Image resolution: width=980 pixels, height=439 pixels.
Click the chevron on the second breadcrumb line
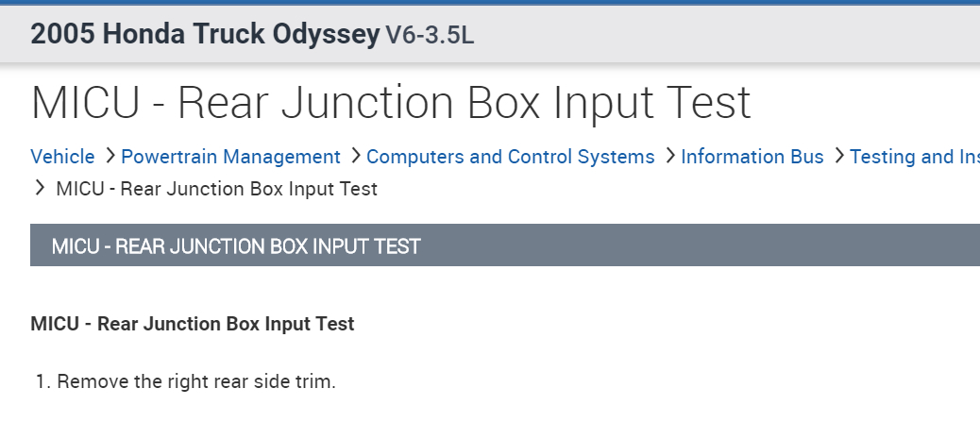[40, 188]
